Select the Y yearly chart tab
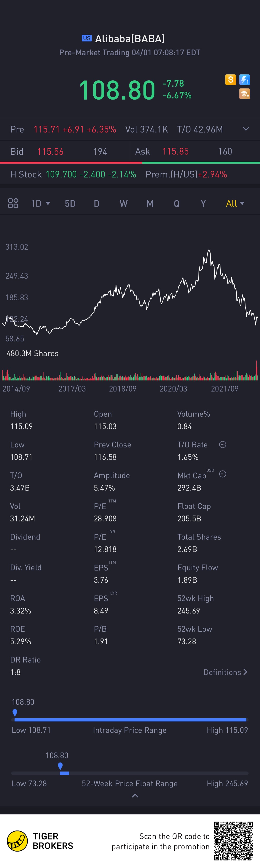This screenshot has height=868, width=260. click(203, 204)
